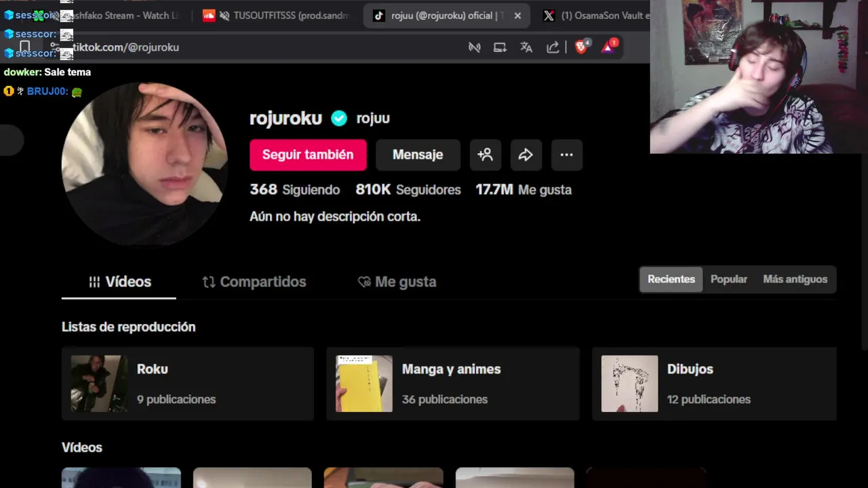Open the 810K Seguidores count
868x488 pixels.
coord(408,190)
